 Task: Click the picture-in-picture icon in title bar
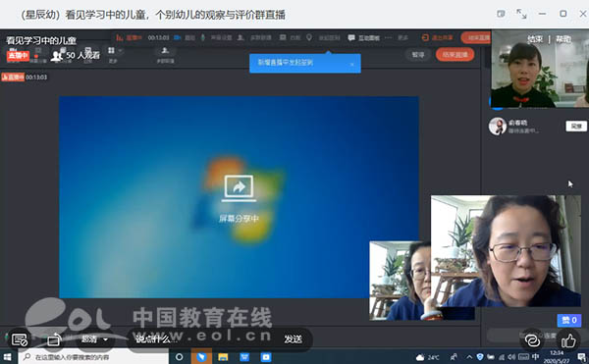pyautogui.click(x=501, y=14)
